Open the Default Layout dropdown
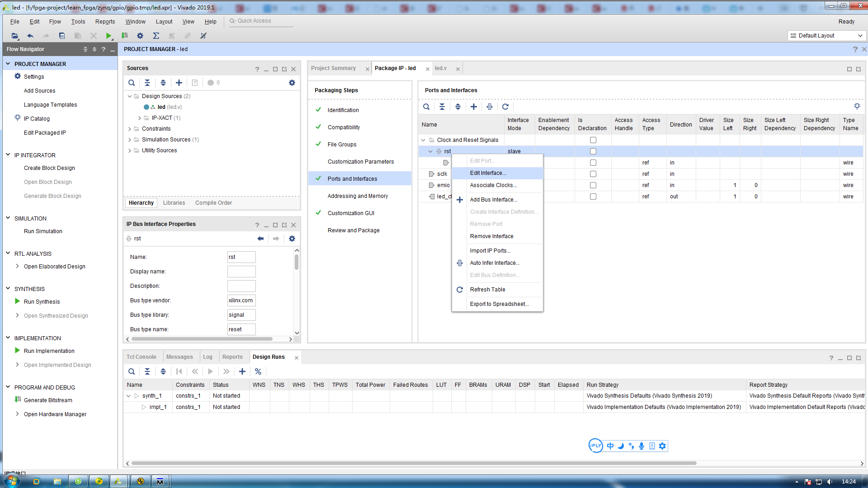 826,36
